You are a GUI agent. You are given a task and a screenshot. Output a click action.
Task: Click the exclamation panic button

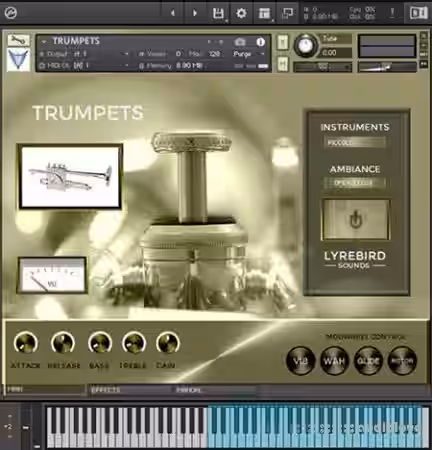pyautogui.click(x=392, y=13)
